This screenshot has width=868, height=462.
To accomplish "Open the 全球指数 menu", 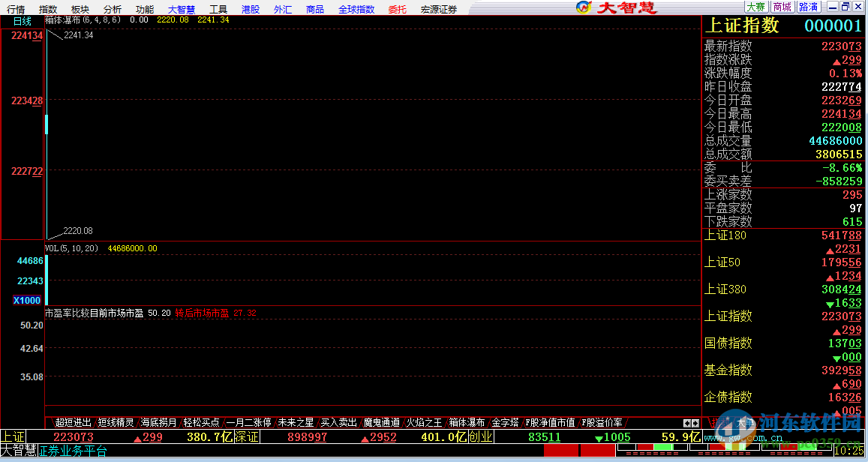I will pyautogui.click(x=356, y=9).
